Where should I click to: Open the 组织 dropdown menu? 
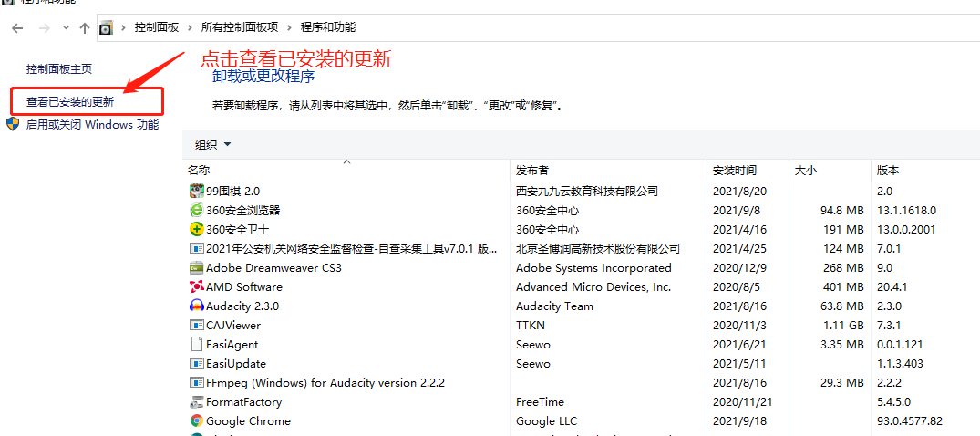coord(213,144)
